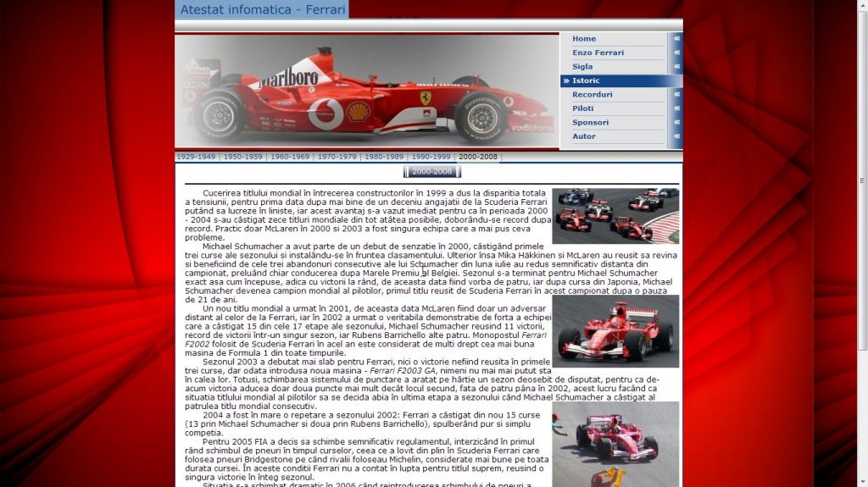Click the Ferrari F1 car banner image

[x=366, y=91]
